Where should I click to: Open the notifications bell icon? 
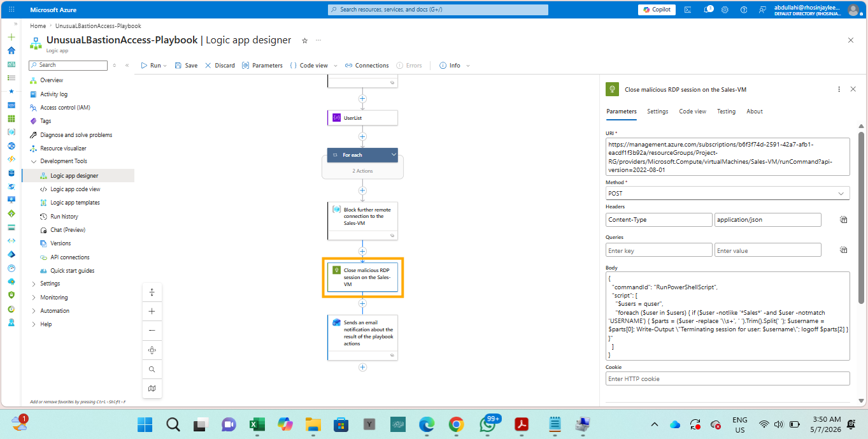point(707,10)
